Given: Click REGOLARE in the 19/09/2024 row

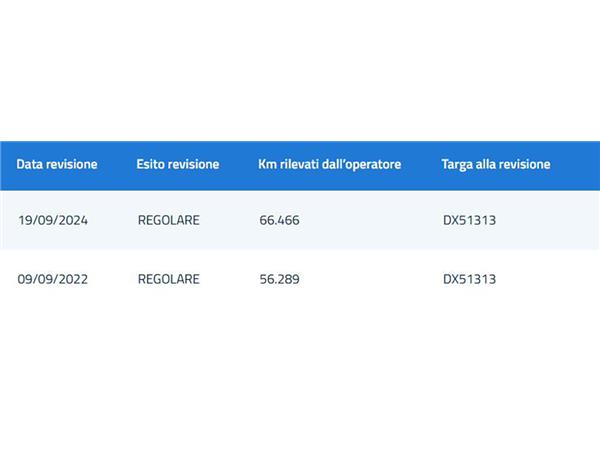Looking at the screenshot, I should pos(169,220).
